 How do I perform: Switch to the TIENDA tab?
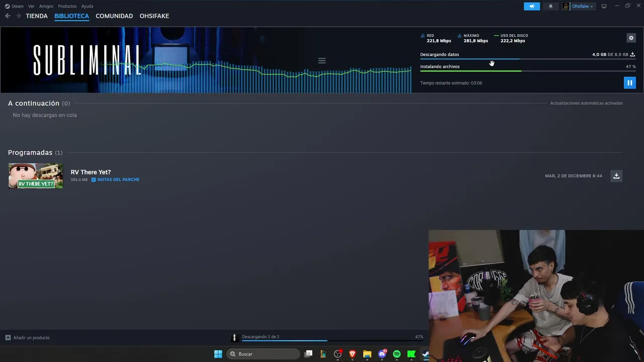(x=37, y=16)
